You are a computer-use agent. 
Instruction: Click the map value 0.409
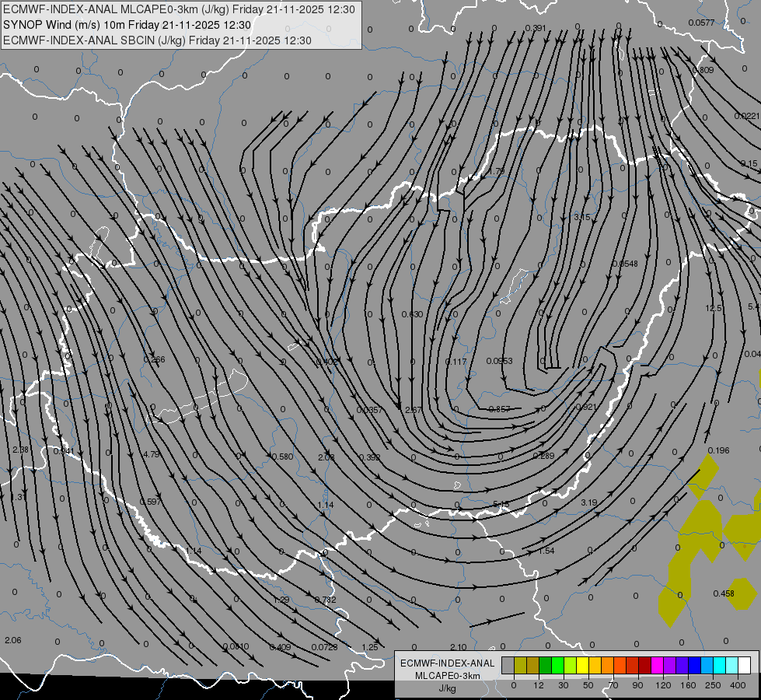click(281, 647)
